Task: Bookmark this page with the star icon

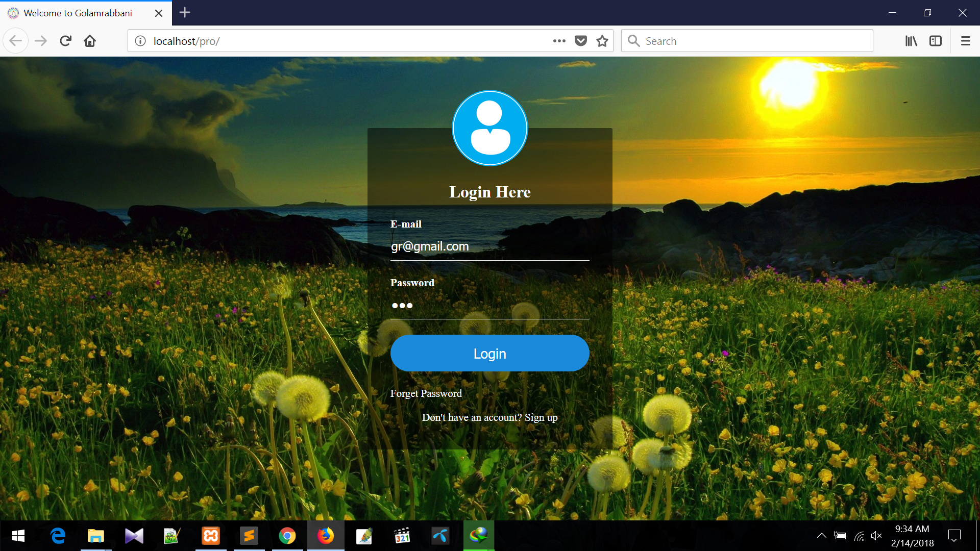Action: [602, 41]
